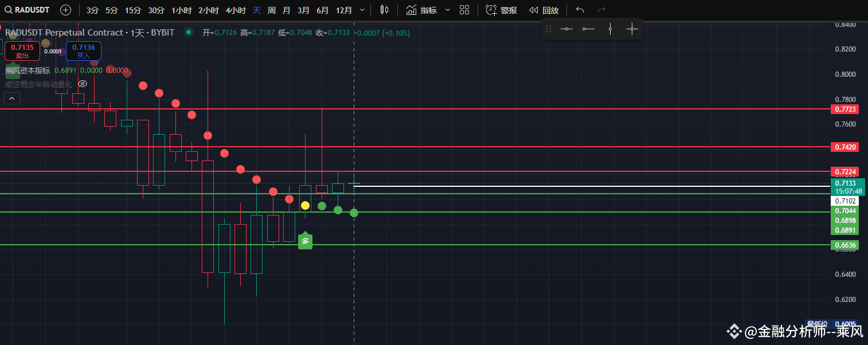
Task: Switch to the 5分 timeframe
Action: (x=111, y=10)
